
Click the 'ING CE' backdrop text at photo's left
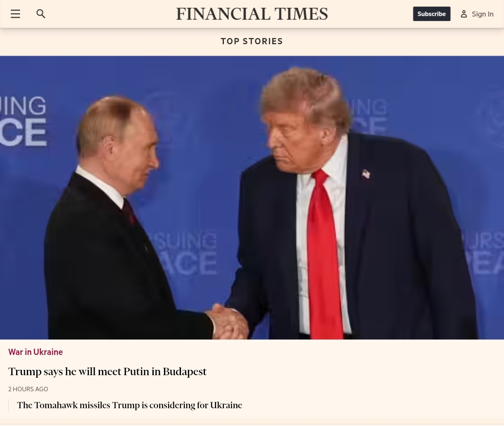(23, 121)
